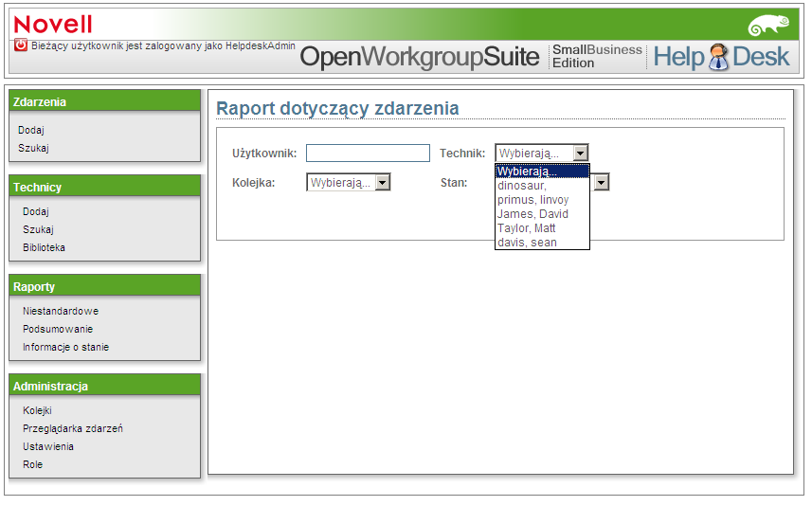
Task: Open Ustawienia administration page
Action: 48,446
